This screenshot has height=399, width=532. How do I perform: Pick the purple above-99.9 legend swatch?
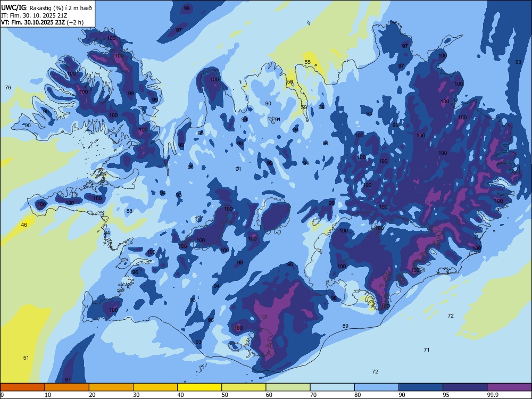509,387
